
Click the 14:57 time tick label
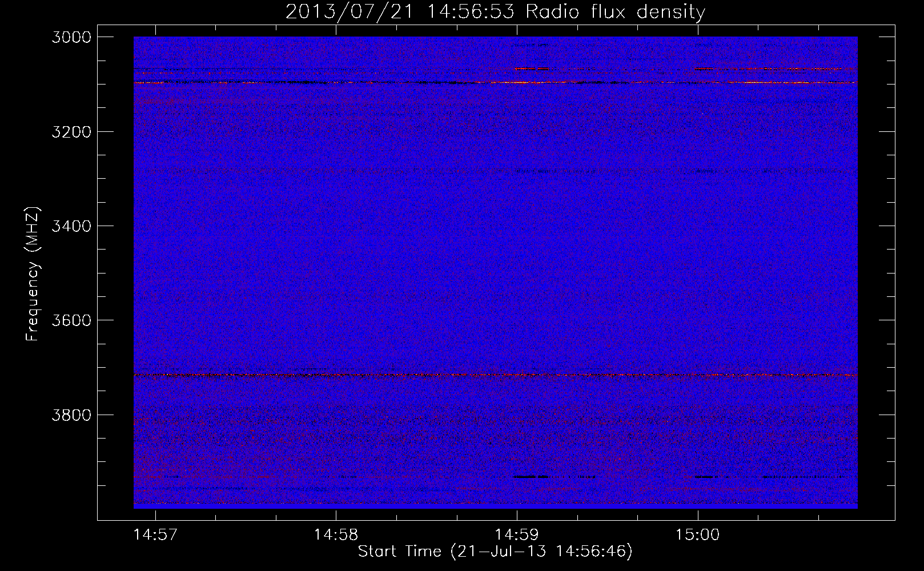155,535
